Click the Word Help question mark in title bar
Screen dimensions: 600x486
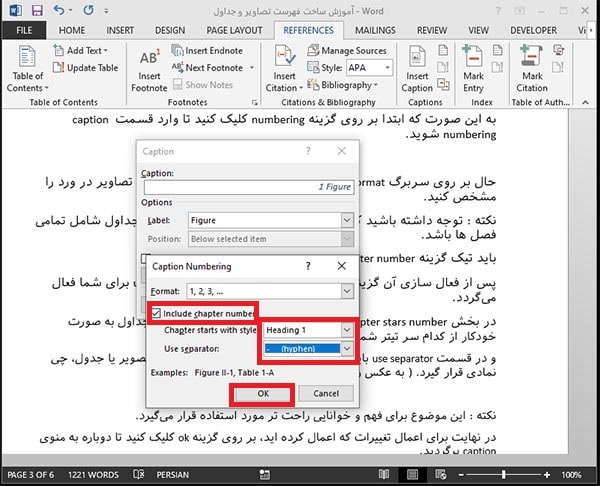point(497,11)
